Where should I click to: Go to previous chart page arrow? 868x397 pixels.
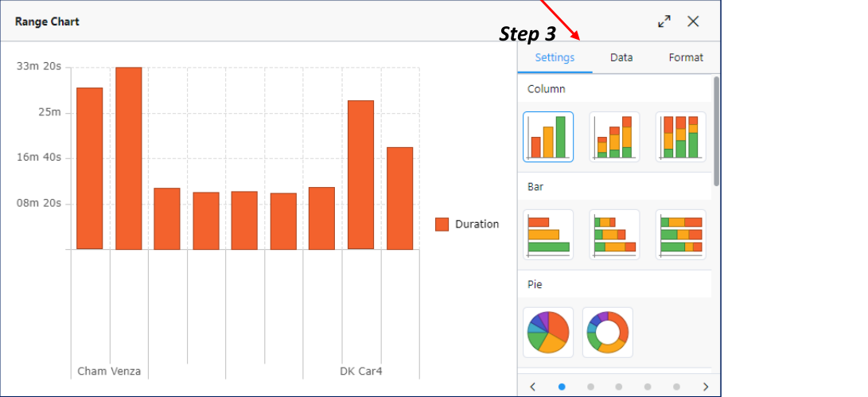(533, 387)
